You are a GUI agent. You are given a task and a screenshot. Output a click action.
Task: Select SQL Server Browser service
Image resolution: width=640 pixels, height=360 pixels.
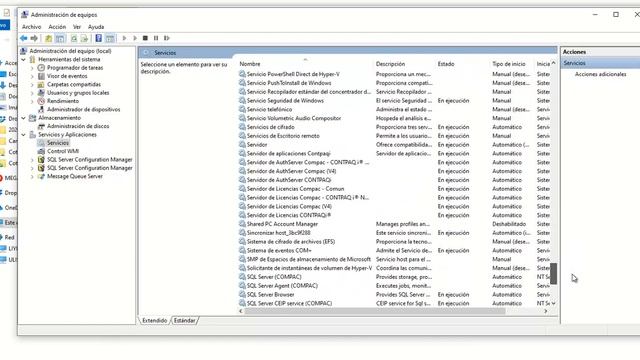(270, 295)
